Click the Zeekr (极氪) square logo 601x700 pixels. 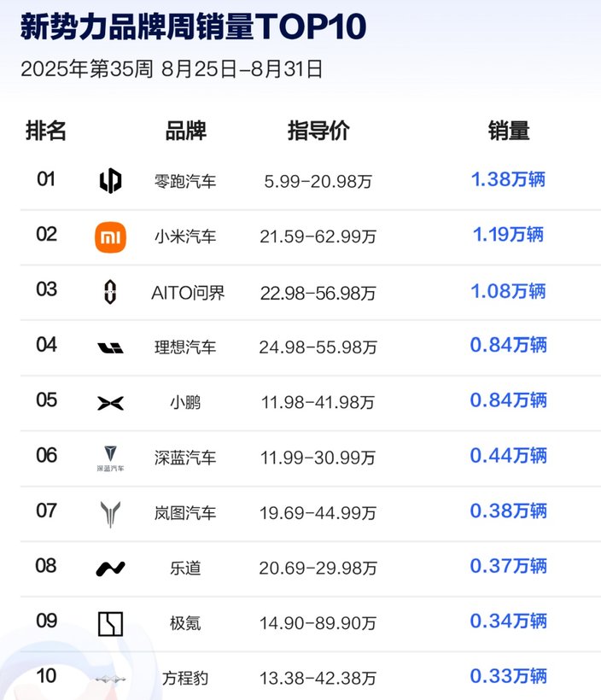pos(110,624)
